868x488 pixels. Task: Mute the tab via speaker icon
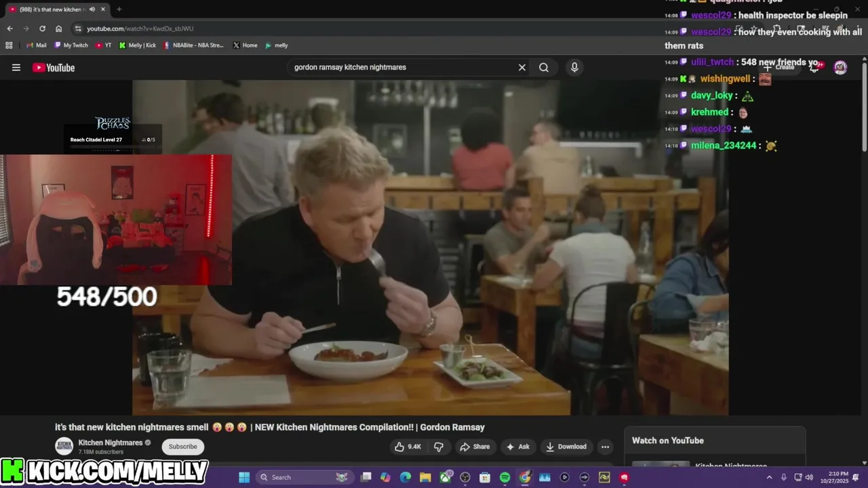click(x=91, y=9)
